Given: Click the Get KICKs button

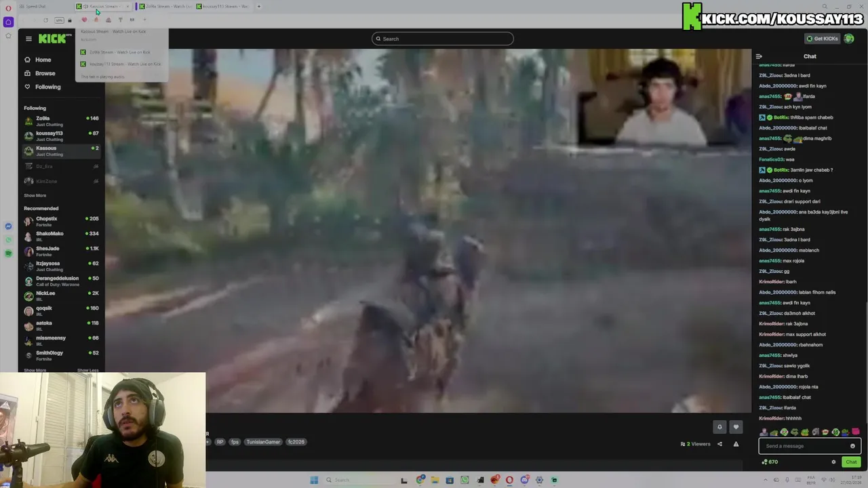Looking at the screenshot, I should click(821, 39).
